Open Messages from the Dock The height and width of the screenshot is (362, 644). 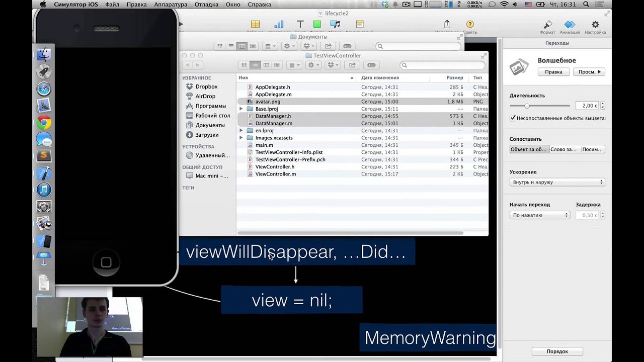point(44,139)
